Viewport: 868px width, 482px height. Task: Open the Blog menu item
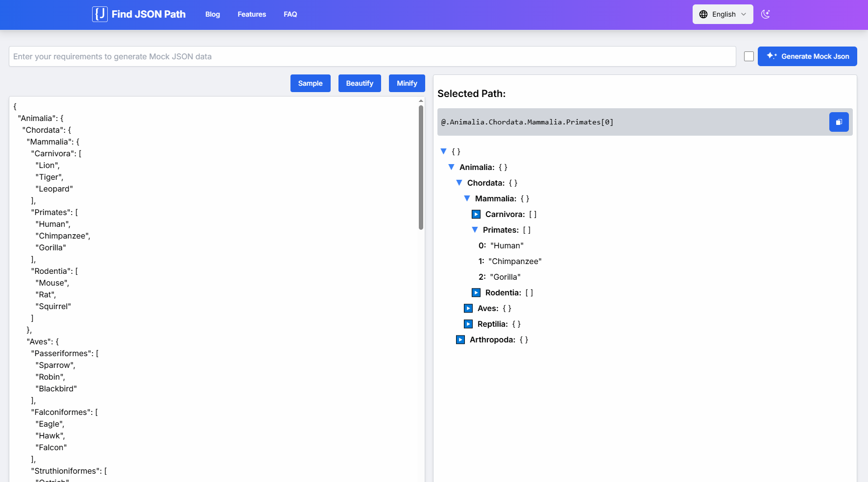(212, 14)
